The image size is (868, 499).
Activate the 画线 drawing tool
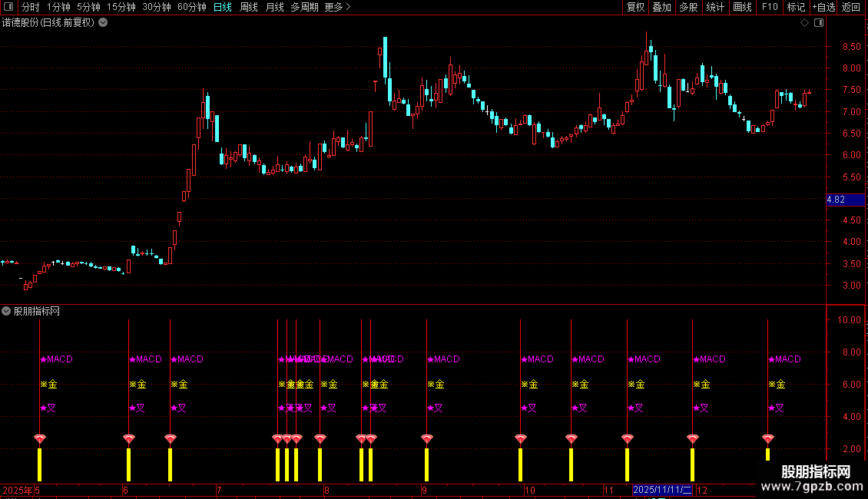click(x=742, y=7)
